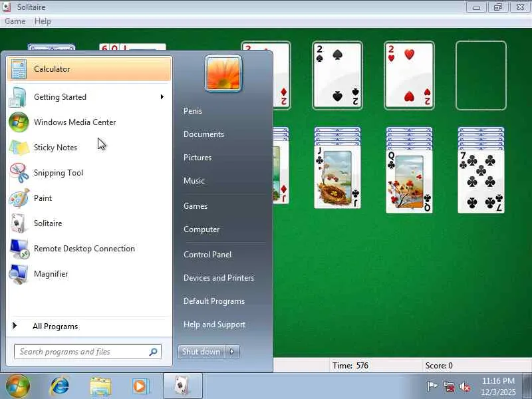Open the Help menu
Image resolution: width=532 pixels, height=399 pixels.
pos(43,21)
